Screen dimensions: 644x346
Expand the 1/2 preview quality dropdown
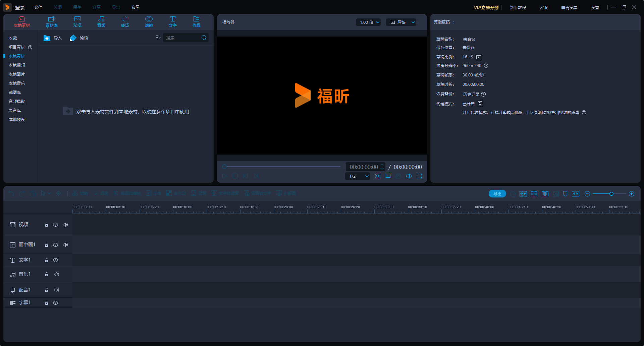coord(358,176)
